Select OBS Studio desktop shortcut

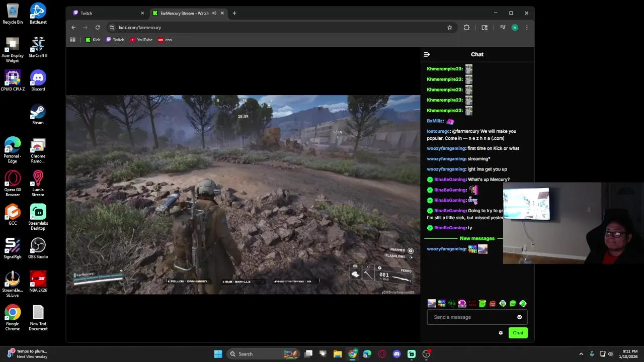pos(38,249)
